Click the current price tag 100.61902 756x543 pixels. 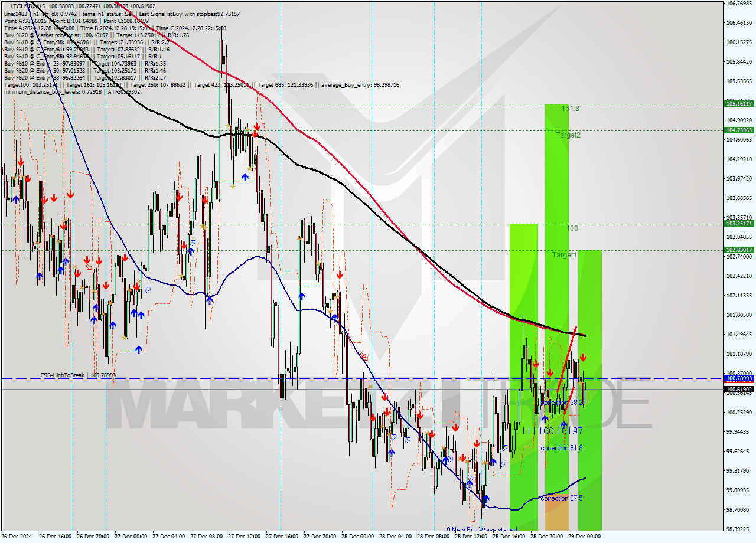739,390
